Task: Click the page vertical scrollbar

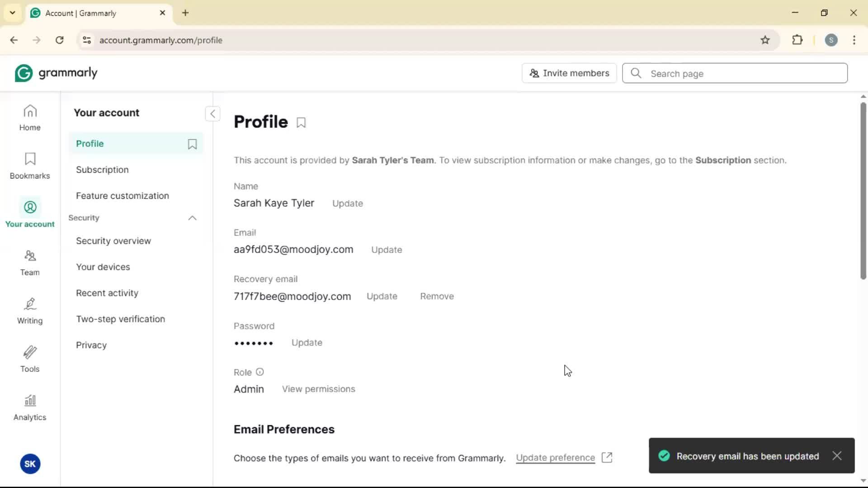Action: pos(863,190)
